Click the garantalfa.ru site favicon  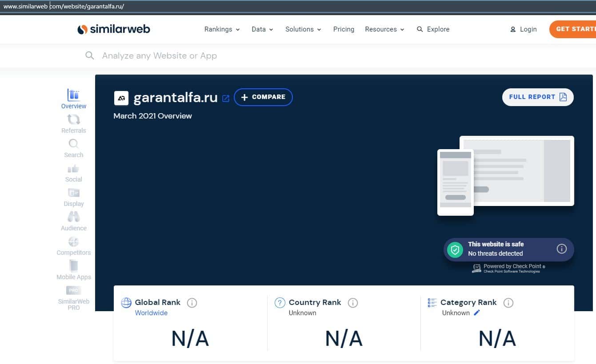(121, 98)
